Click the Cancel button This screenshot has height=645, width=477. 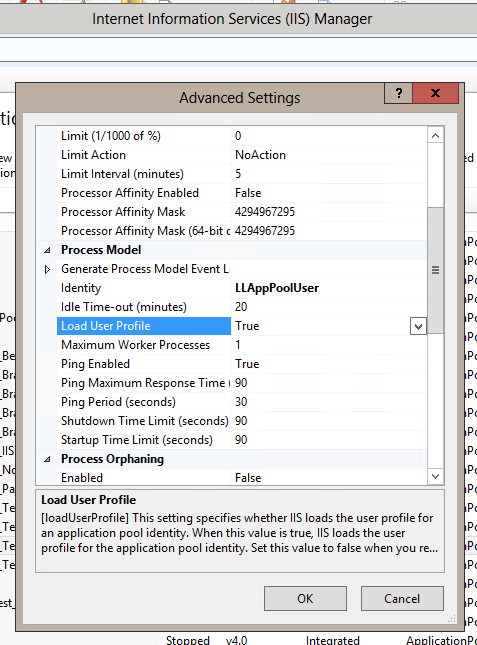click(x=402, y=599)
